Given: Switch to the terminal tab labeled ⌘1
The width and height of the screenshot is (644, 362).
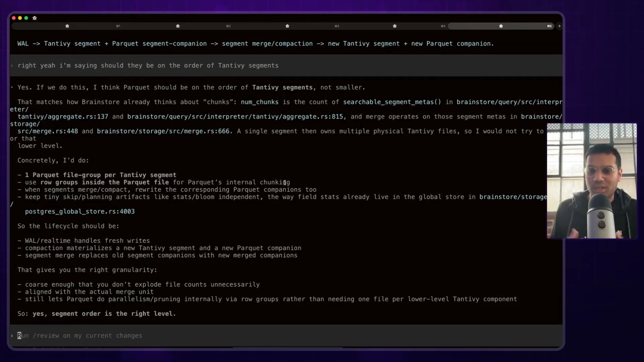Looking at the screenshot, I should 67,26.
